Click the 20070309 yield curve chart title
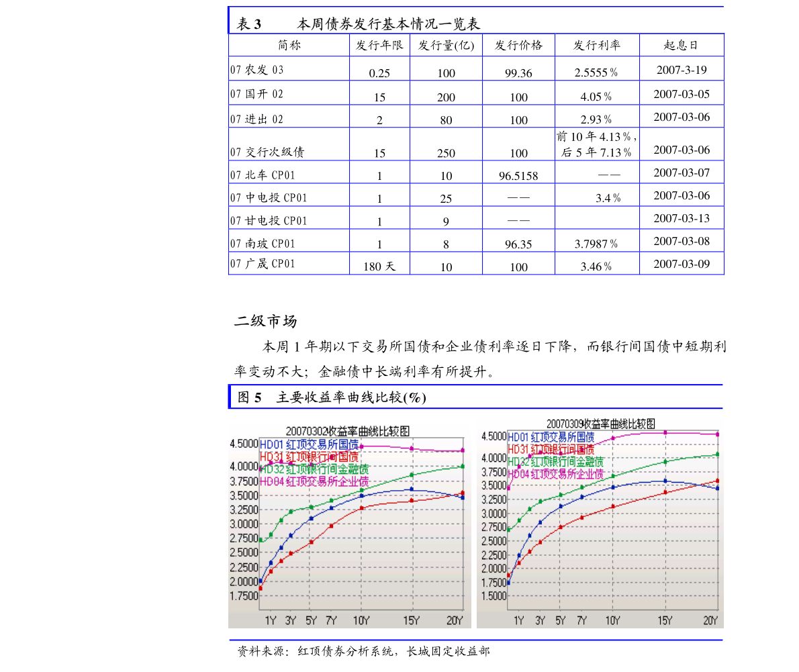The width and height of the screenshot is (799, 672). coord(601,424)
